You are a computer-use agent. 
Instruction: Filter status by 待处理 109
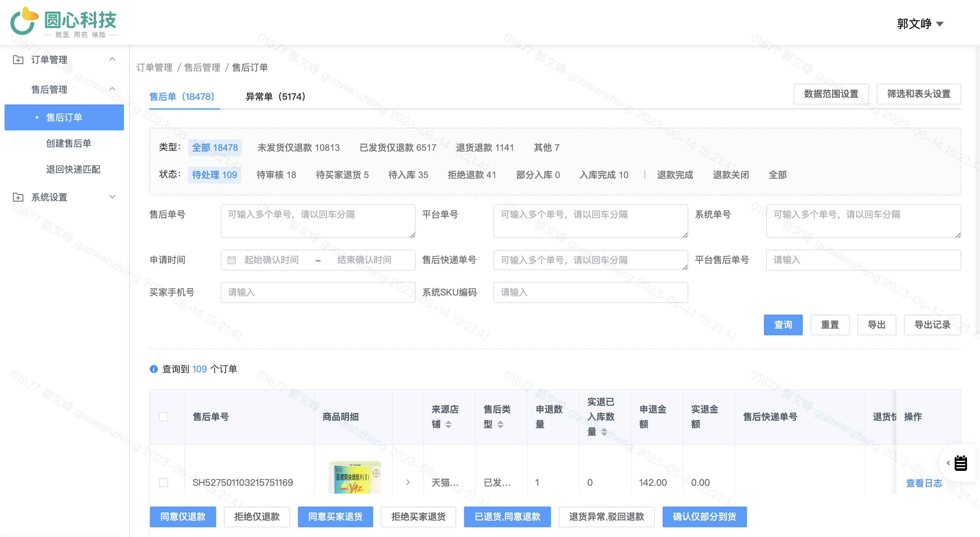(x=214, y=175)
